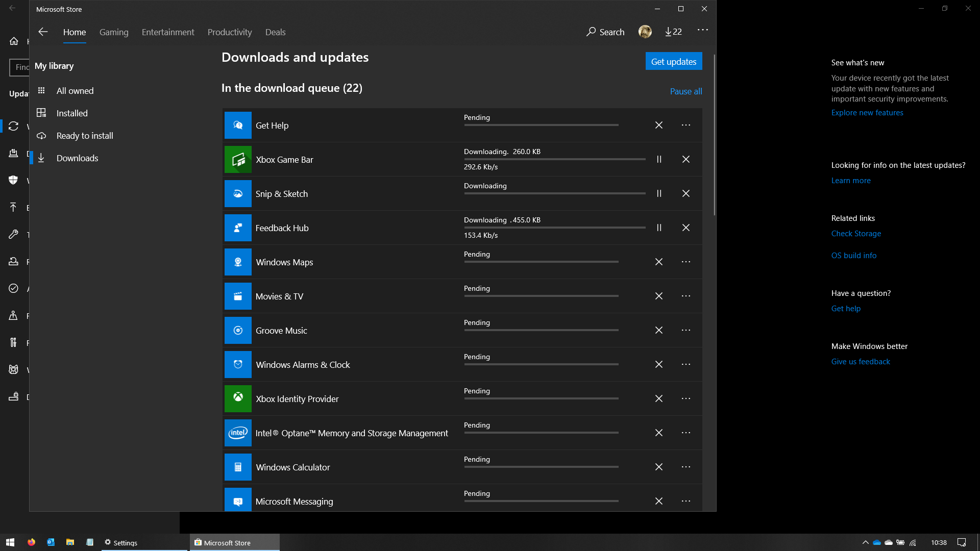Open the user account avatar
Screen dimensions: 980x551
tap(645, 32)
